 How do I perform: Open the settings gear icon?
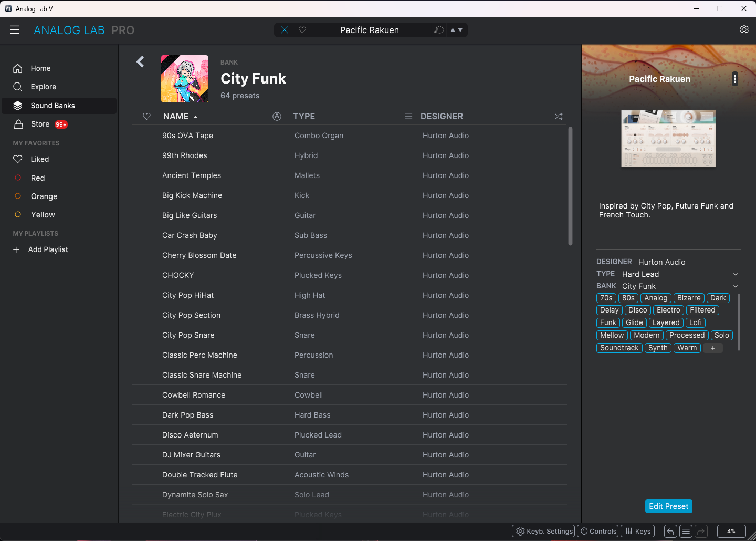coord(744,30)
